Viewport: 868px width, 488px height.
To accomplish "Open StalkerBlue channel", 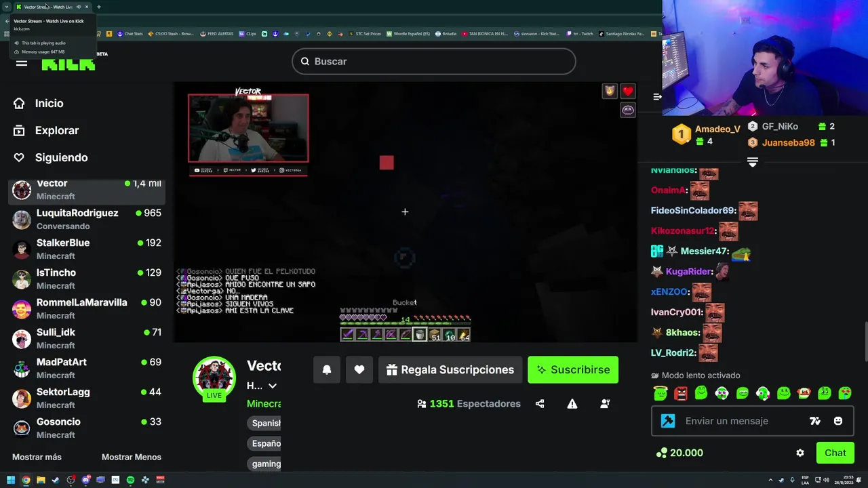I will tap(87, 249).
